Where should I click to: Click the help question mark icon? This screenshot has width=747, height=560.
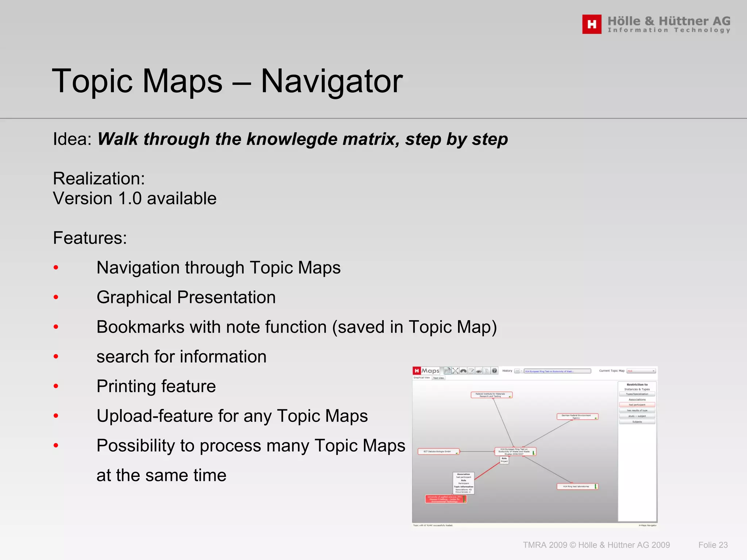[x=494, y=371]
